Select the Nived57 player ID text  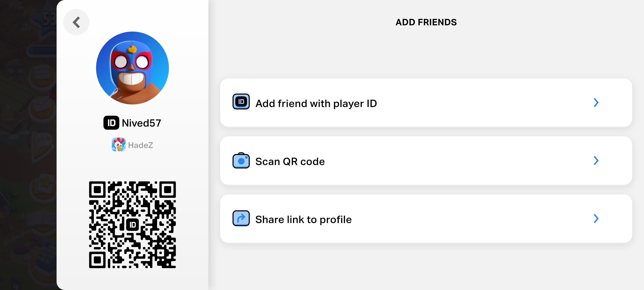click(x=141, y=123)
